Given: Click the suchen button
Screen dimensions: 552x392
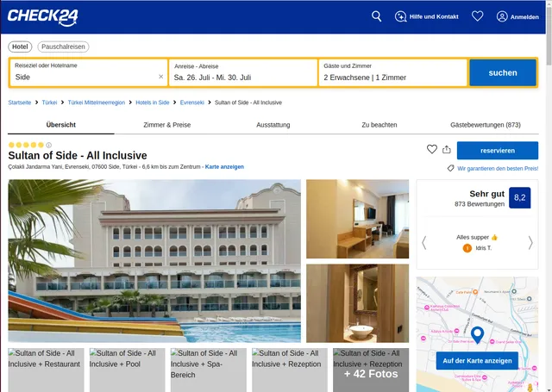Looking at the screenshot, I should tap(503, 72).
